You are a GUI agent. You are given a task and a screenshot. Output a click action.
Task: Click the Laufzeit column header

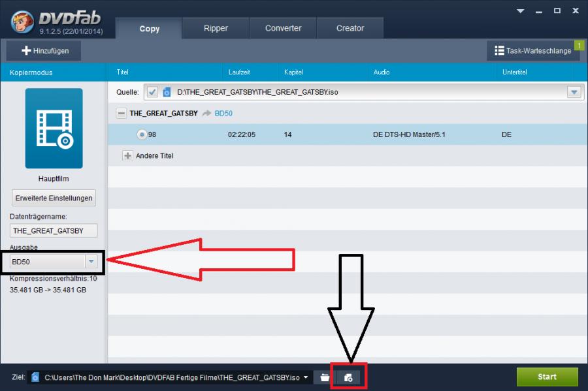(239, 72)
